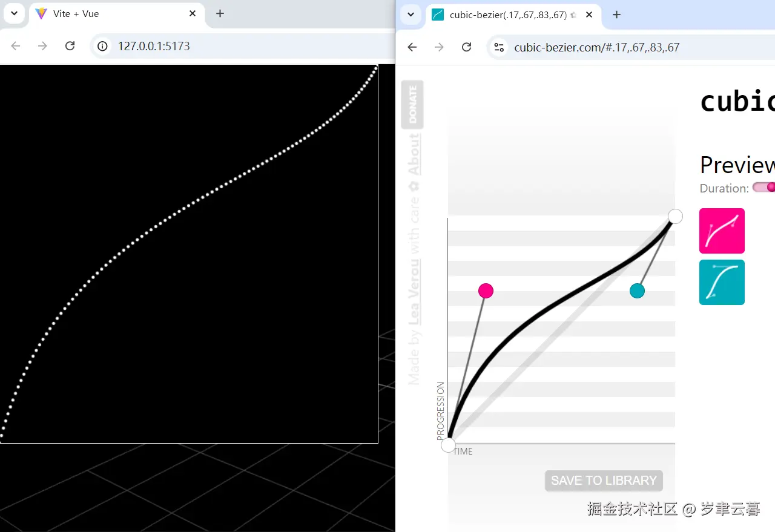Viewport: 775px width, 532px height.
Task: Click the page info icon next to 127.0.0.1:5173
Action: [102, 45]
